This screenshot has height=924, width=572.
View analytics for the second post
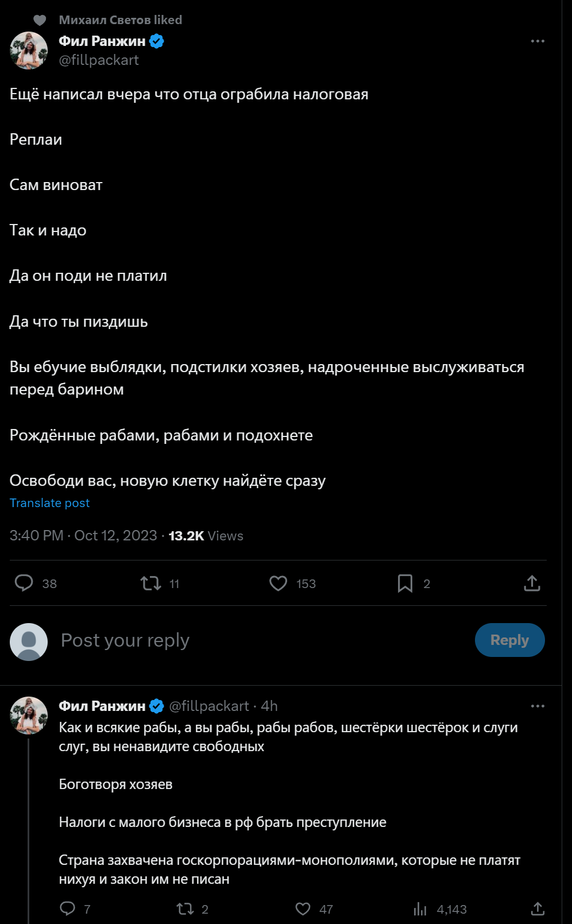pyautogui.click(x=420, y=908)
